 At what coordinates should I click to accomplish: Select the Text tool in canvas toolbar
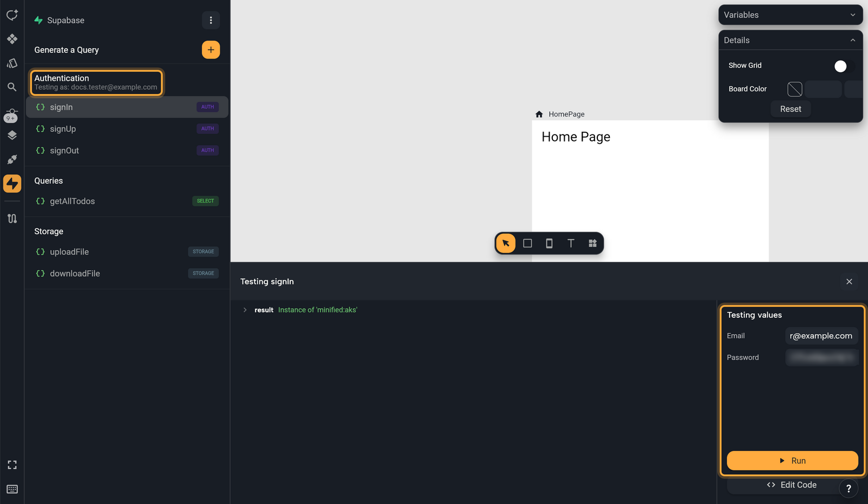[x=571, y=243]
